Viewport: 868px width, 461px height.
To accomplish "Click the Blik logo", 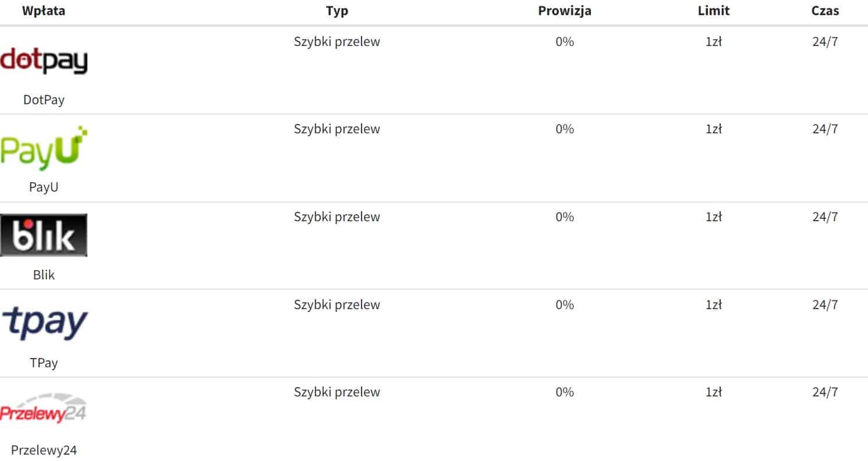I will tap(44, 235).
